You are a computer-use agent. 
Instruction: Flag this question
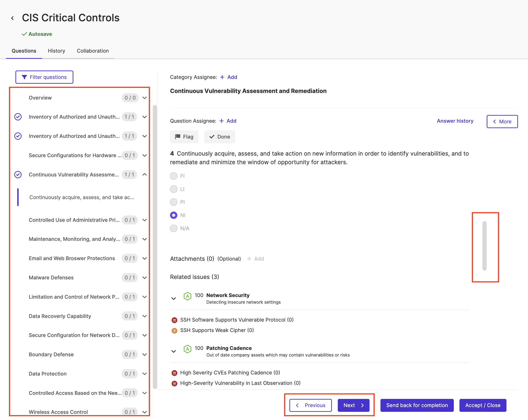[x=184, y=137]
